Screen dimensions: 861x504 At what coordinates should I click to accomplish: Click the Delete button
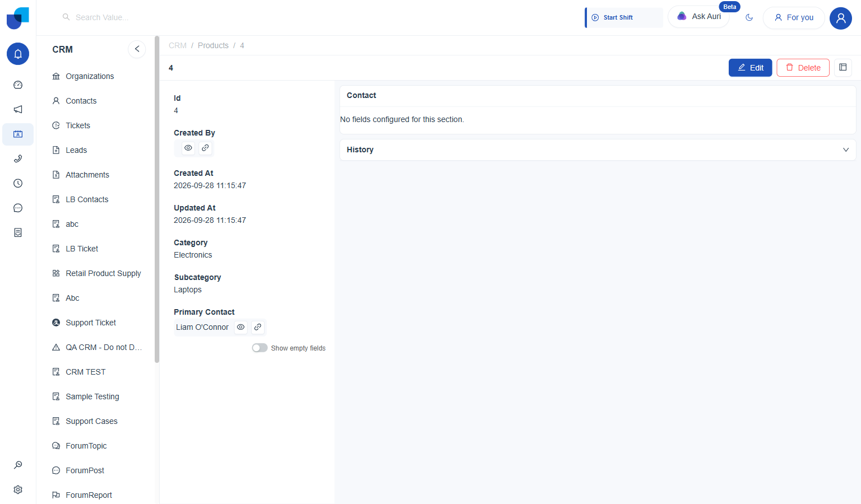(x=803, y=68)
